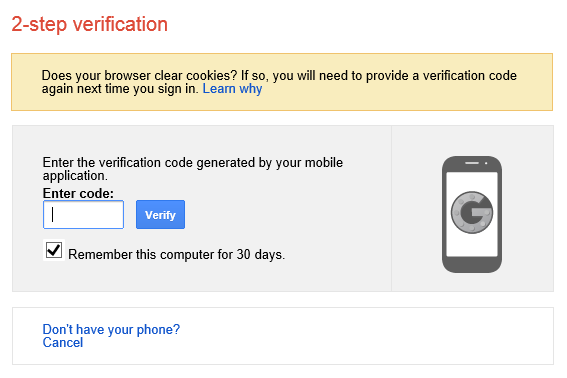This screenshot has width=567, height=378.
Task: Click the blue Verify button
Action: point(160,215)
